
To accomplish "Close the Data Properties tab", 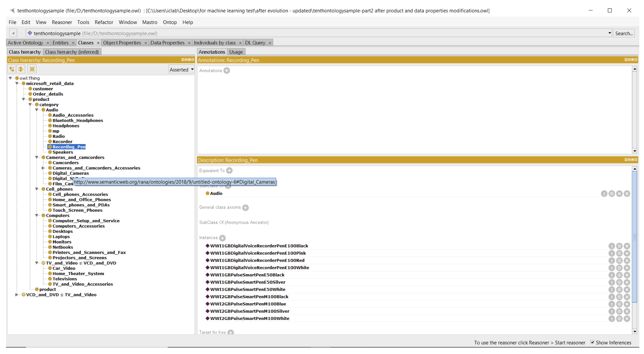I will coord(189,43).
